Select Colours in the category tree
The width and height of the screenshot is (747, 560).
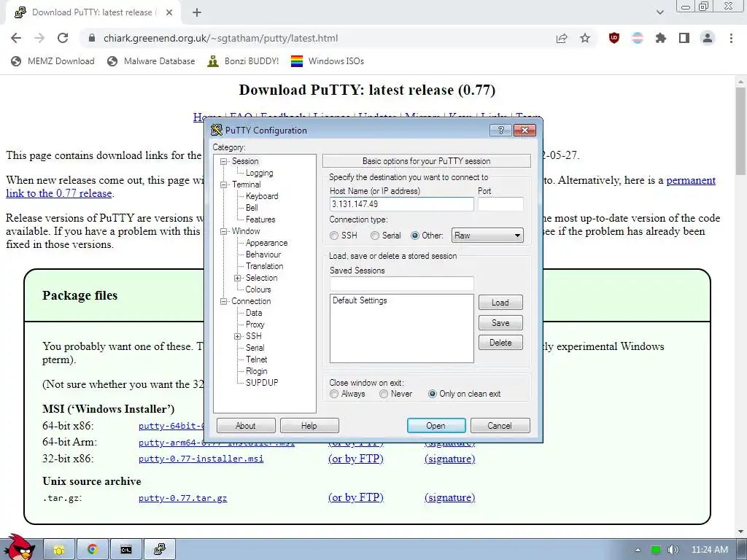click(258, 289)
